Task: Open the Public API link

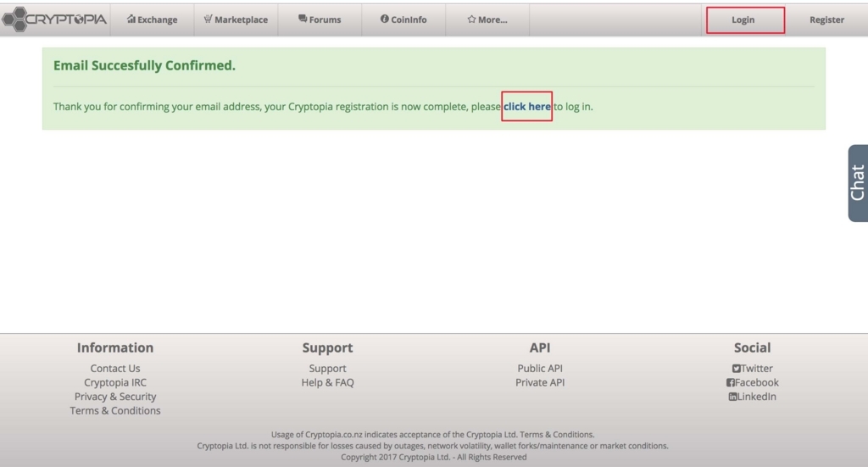Action: [x=540, y=368]
